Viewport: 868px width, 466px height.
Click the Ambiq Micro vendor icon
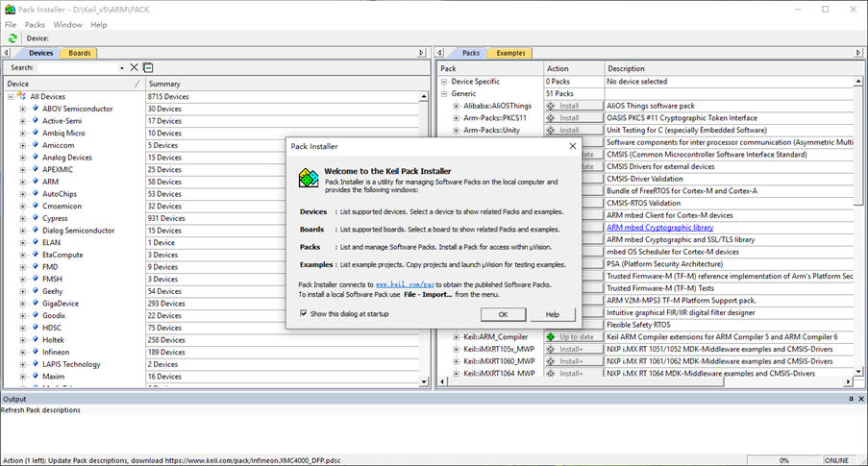click(x=36, y=133)
